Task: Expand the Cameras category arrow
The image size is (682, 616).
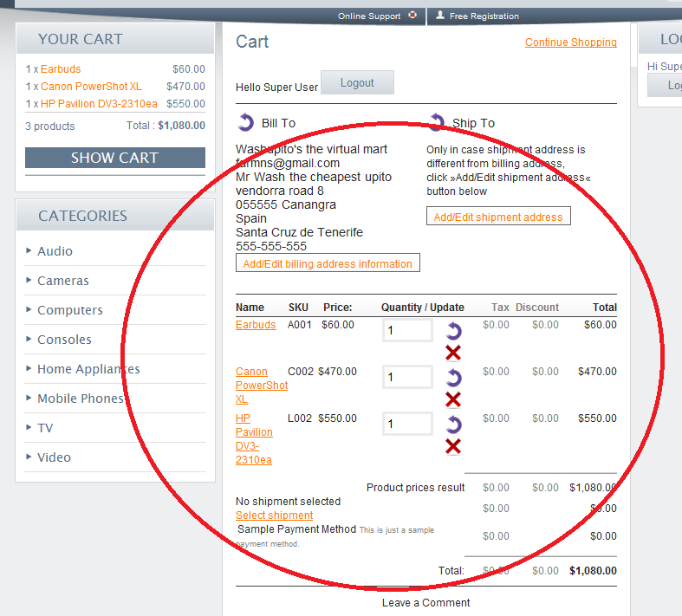Action: tap(29, 280)
